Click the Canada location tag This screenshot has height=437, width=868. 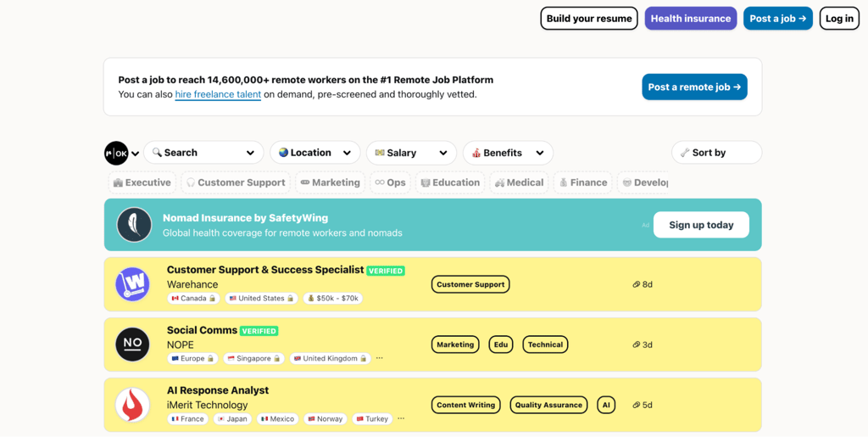click(193, 298)
